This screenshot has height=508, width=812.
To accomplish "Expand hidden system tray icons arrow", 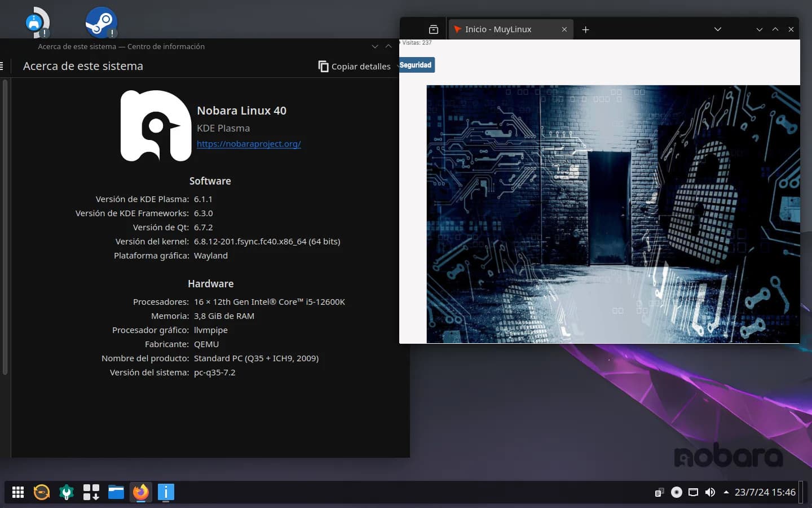I will pyautogui.click(x=726, y=492).
